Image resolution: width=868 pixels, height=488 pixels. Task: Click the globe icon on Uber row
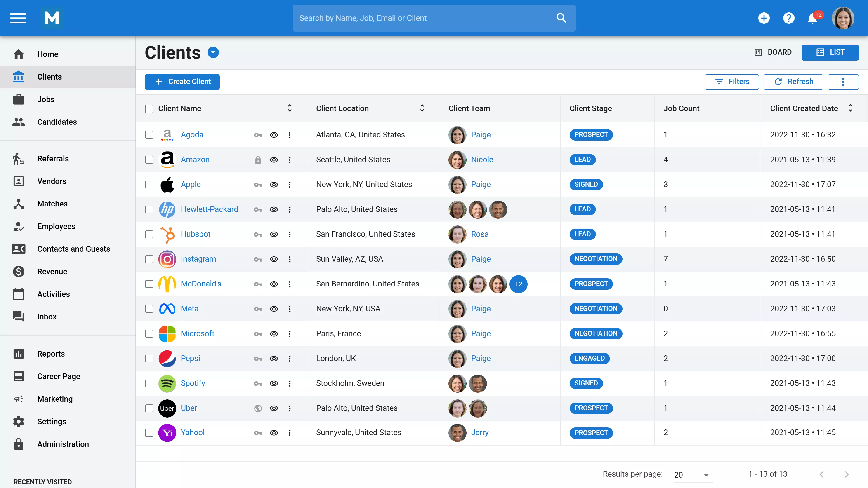[x=258, y=408]
